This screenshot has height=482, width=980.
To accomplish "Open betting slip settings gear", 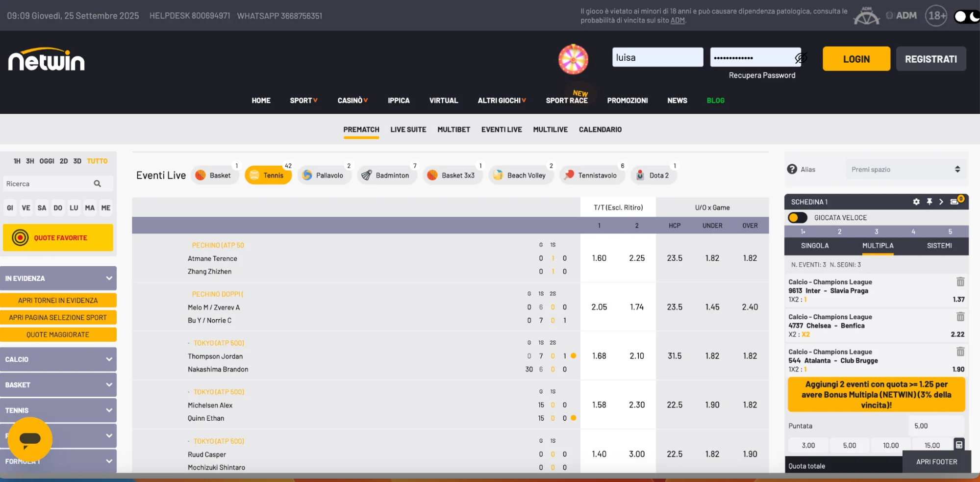I will tap(916, 202).
